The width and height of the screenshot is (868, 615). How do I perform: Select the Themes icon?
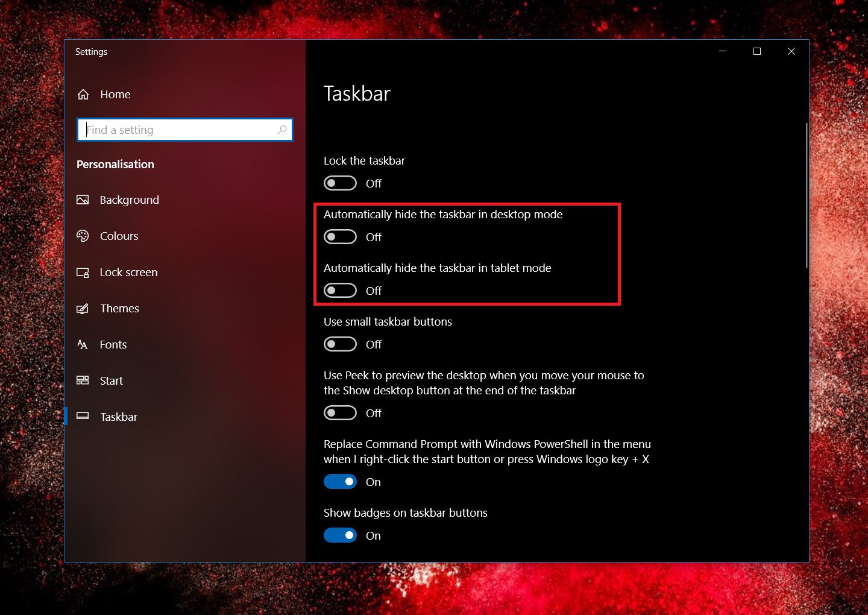[x=83, y=308]
